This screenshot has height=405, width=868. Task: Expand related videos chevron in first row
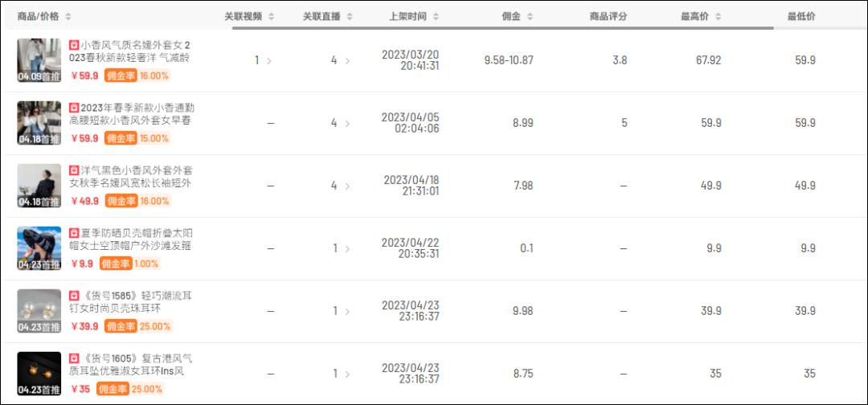[x=268, y=60]
